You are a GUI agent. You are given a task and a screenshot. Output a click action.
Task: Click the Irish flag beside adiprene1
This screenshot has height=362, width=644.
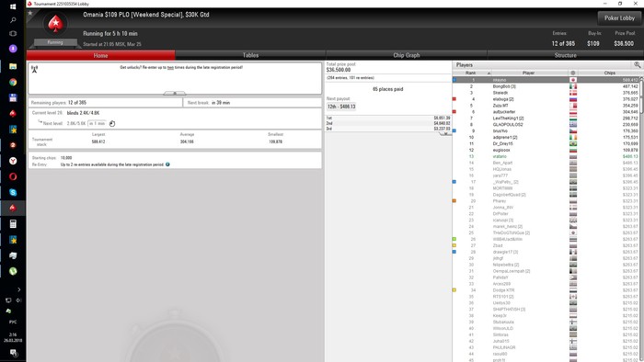pos(573,137)
